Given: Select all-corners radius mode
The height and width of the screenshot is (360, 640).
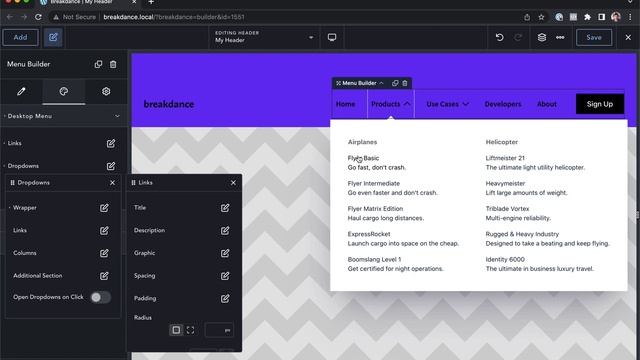Looking at the screenshot, I should click(176, 330).
